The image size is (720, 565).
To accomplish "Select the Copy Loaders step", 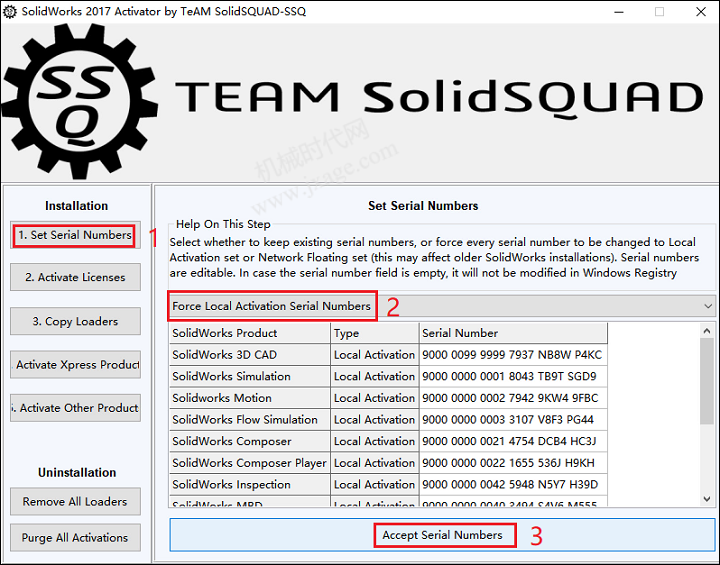I will 75,321.
